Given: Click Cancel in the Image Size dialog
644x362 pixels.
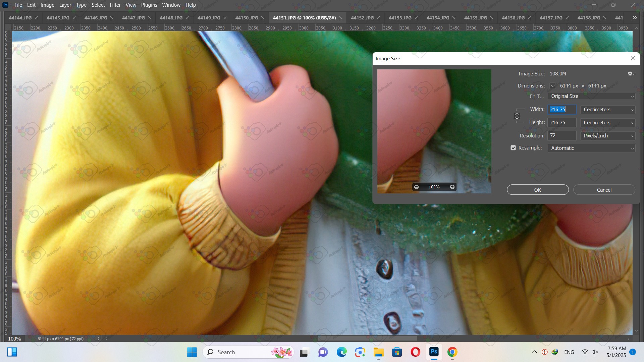Looking at the screenshot, I should [604, 190].
